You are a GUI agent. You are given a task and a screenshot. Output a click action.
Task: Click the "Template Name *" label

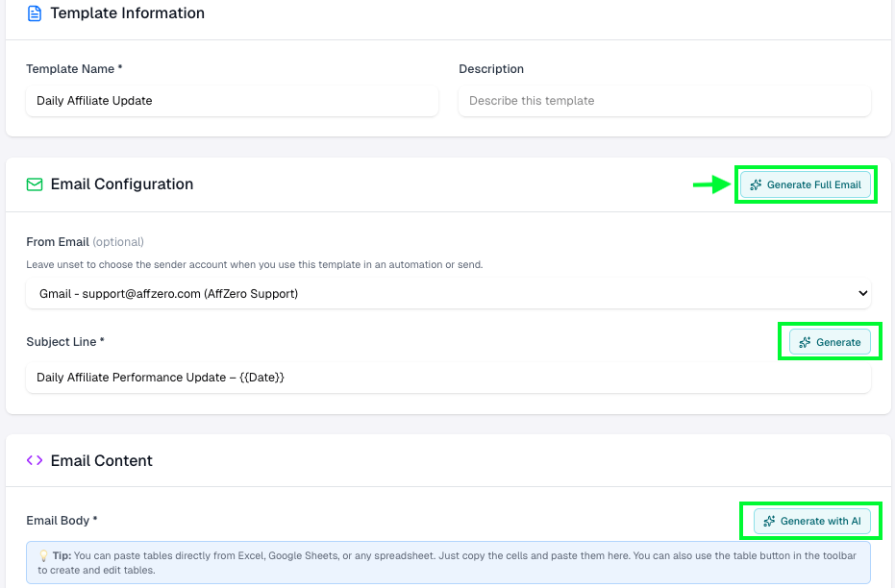[74, 69]
